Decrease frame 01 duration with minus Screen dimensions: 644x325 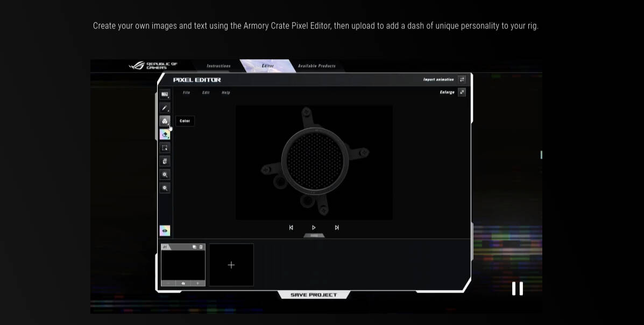(168, 284)
